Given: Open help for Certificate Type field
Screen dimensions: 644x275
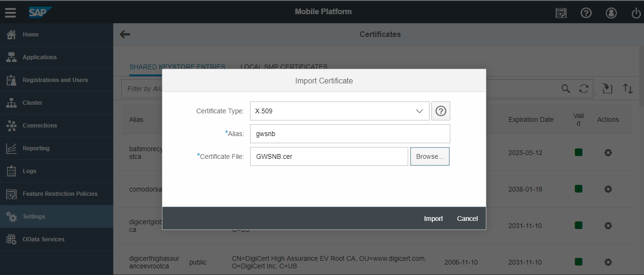Looking at the screenshot, I should 440,110.
